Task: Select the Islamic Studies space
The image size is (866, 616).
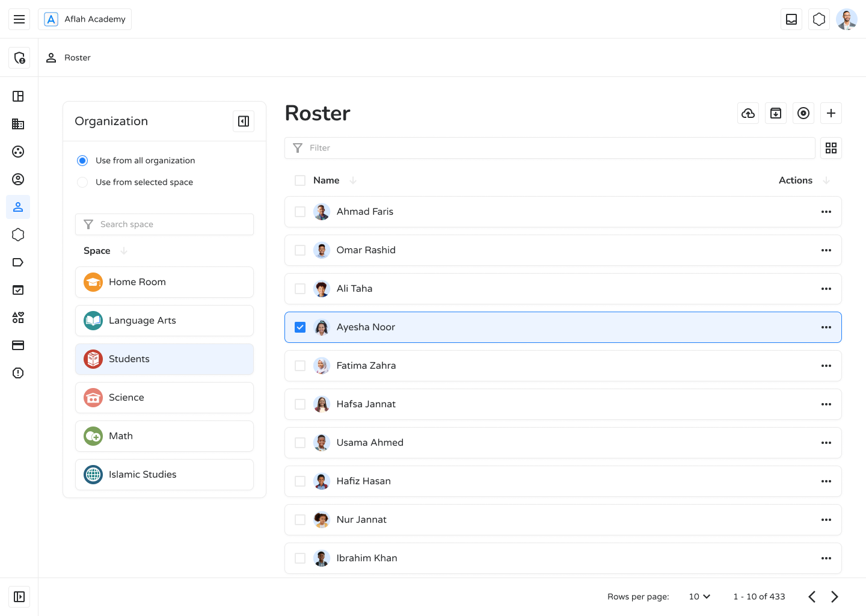Action: (x=164, y=475)
